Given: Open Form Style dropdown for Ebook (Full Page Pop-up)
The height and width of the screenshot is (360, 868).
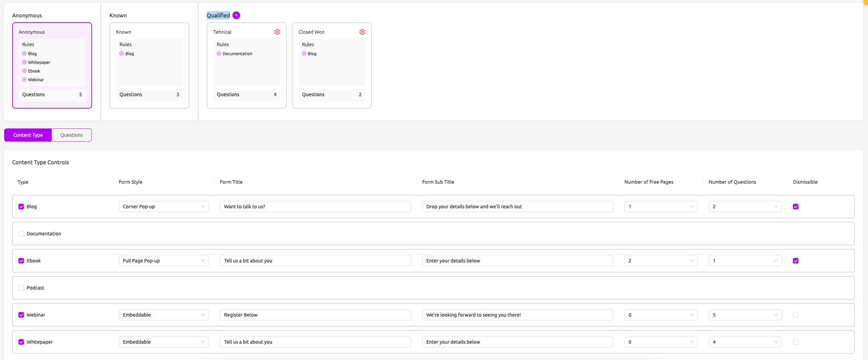Looking at the screenshot, I should [164, 261].
